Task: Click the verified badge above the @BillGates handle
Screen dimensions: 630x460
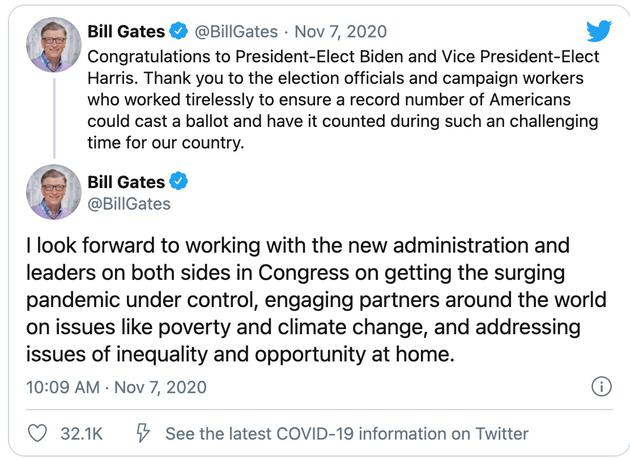Action: click(x=179, y=180)
